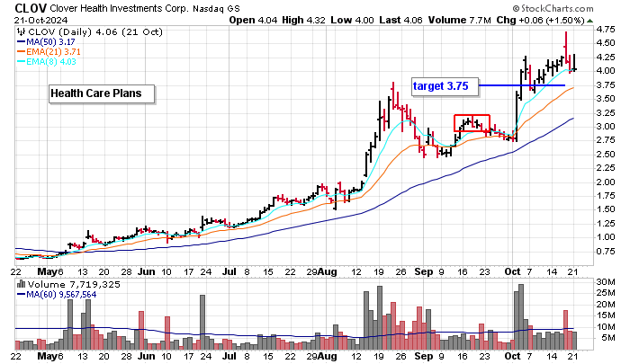630x364 pixels.
Task: Select the Clover Health Investments Corp. company name
Action: 120,8
